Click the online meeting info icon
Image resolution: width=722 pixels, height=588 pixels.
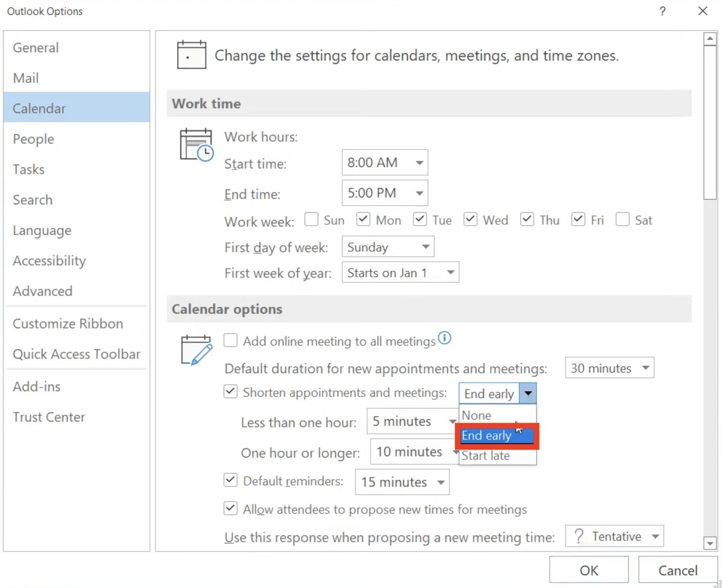tap(444, 338)
